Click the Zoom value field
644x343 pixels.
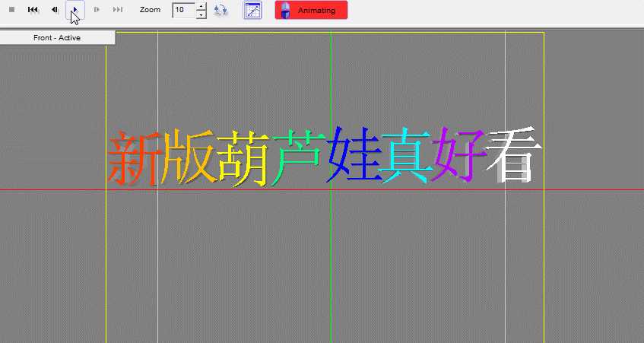pos(183,10)
